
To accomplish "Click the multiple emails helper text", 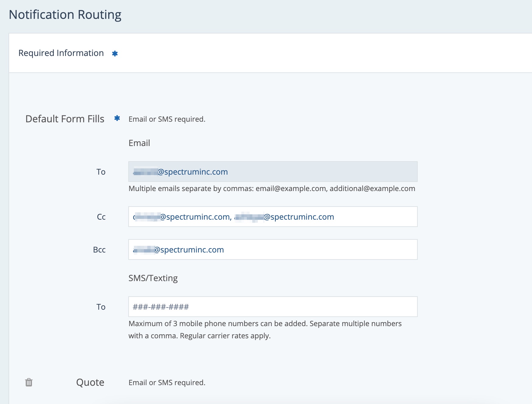I will (x=272, y=189).
